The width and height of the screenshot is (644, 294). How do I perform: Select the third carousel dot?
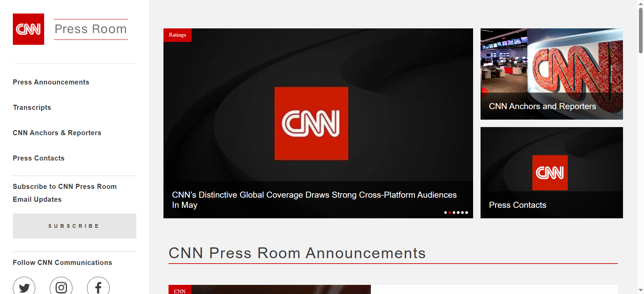click(x=454, y=213)
